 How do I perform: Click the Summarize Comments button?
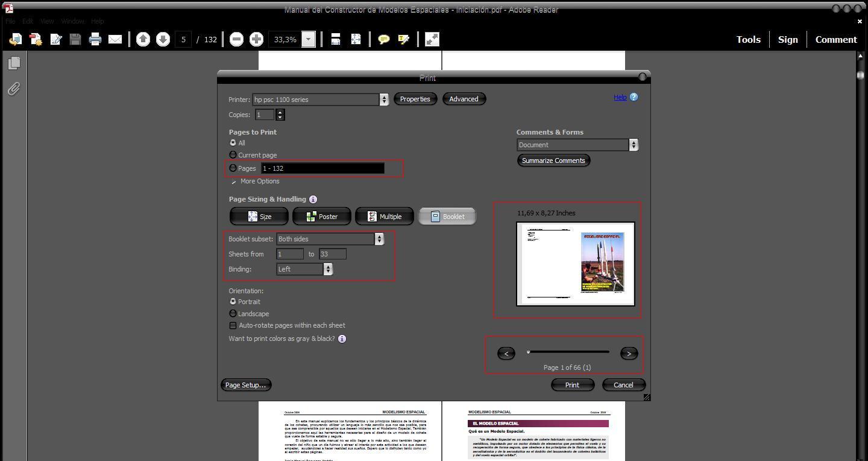tap(553, 161)
